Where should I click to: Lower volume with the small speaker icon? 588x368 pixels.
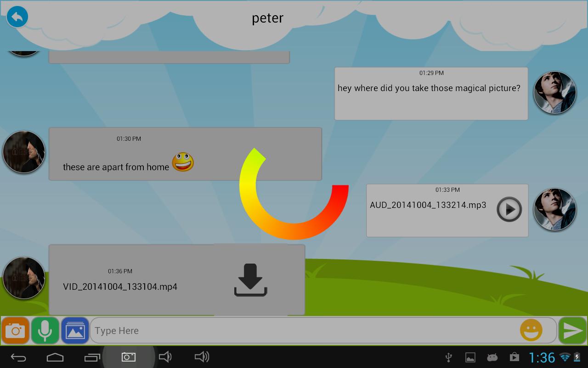pyautogui.click(x=165, y=357)
